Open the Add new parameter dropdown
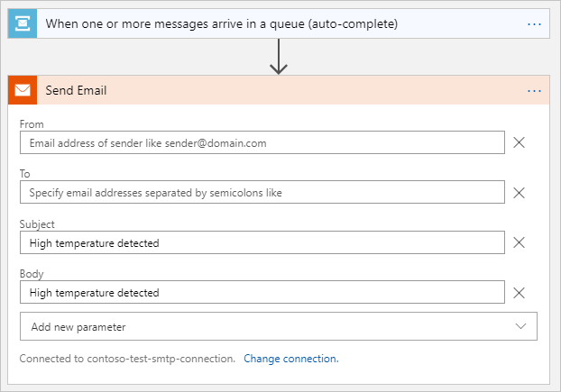This screenshot has height=392, width=561. pos(271,326)
